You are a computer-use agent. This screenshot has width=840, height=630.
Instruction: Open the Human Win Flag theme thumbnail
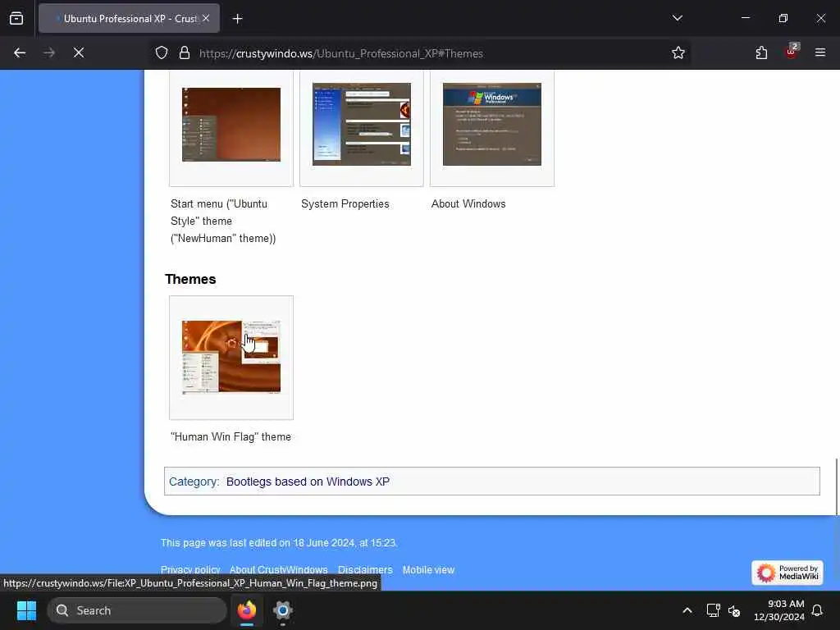(231, 357)
